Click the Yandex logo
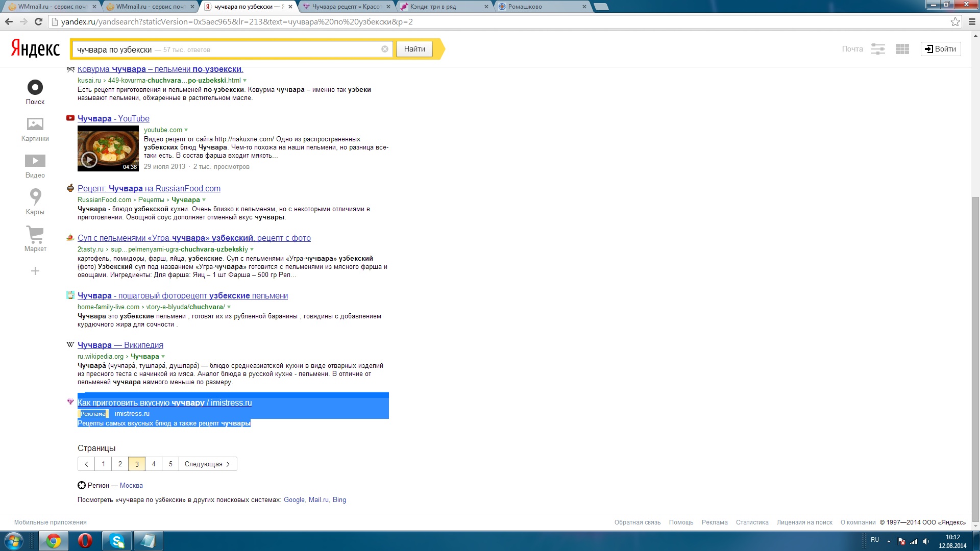Viewport: 980px width, 551px height. coord(35,49)
